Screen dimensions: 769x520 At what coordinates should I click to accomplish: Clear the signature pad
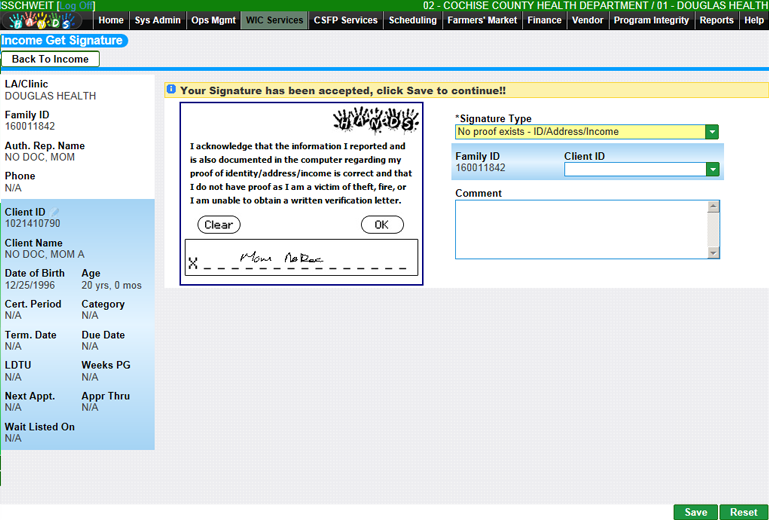tap(218, 225)
